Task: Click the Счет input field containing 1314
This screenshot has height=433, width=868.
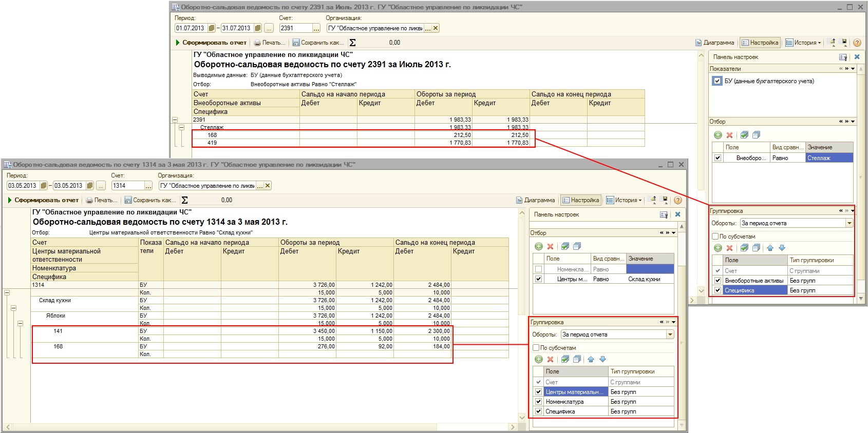Action: pyautogui.click(x=127, y=186)
